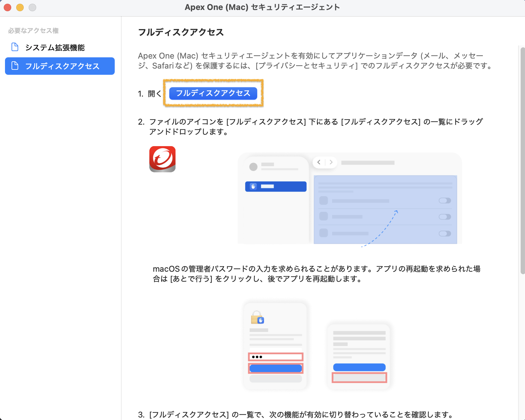
Task: Click the third app placeholder icon in the list
Action: tap(324, 233)
